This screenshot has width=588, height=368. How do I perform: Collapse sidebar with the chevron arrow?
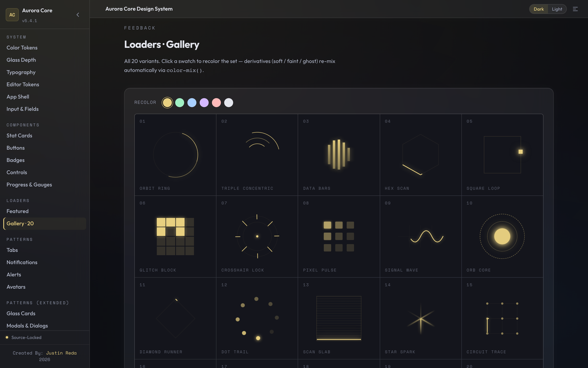pyautogui.click(x=78, y=15)
